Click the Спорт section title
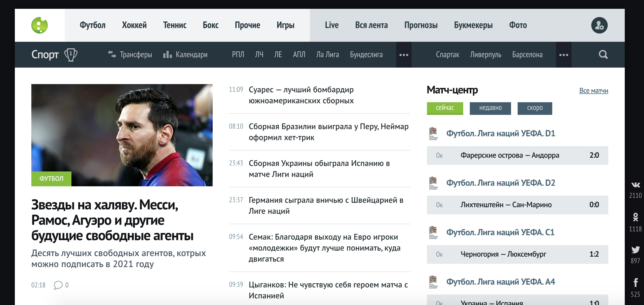The height and width of the screenshot is (305, 644). coord(45,55)
